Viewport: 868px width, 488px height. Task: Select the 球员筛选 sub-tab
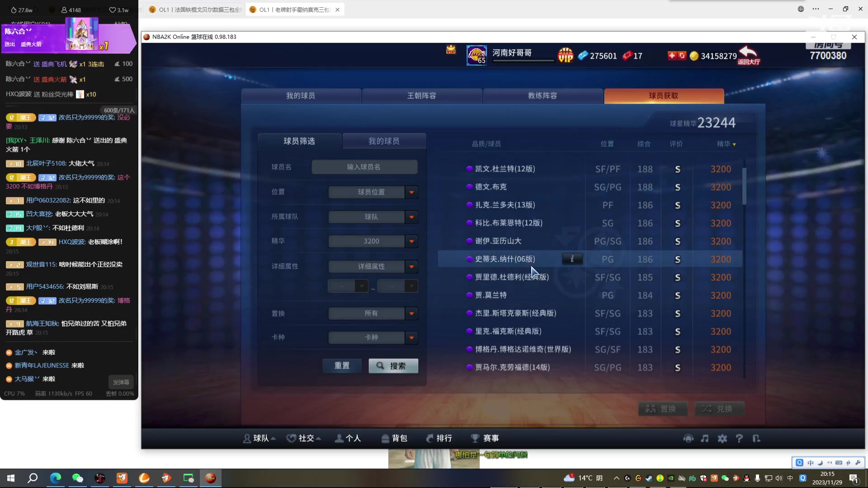299,141
